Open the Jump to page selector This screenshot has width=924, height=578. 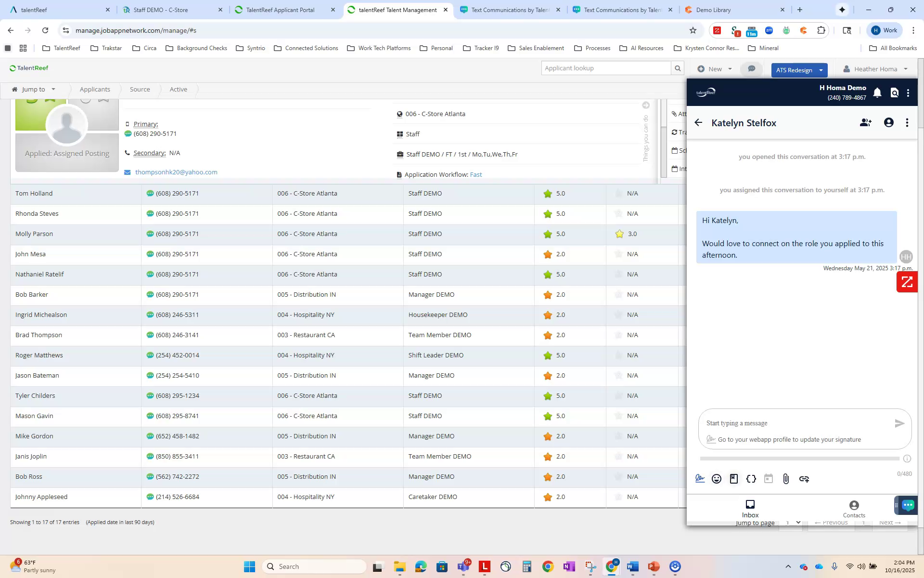(792, 522)
